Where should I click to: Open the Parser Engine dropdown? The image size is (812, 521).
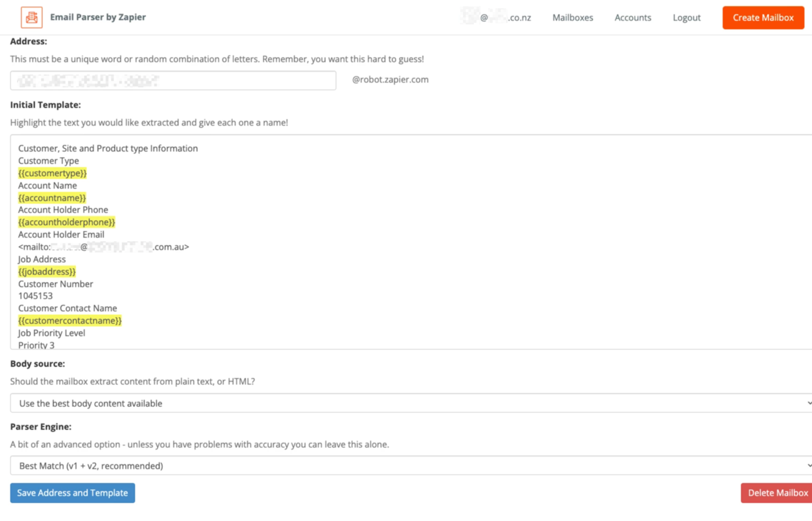pos(411,466)
